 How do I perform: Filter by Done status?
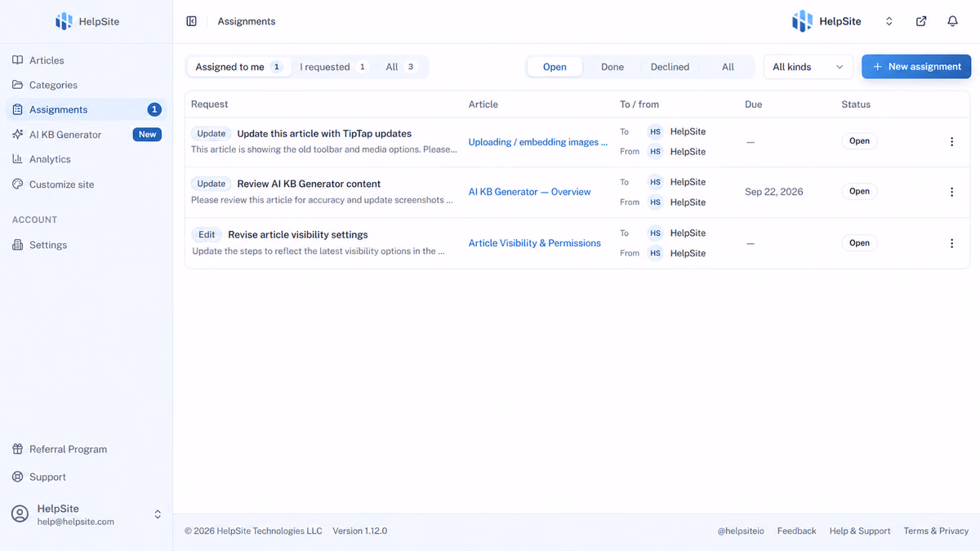click(612, 67)
